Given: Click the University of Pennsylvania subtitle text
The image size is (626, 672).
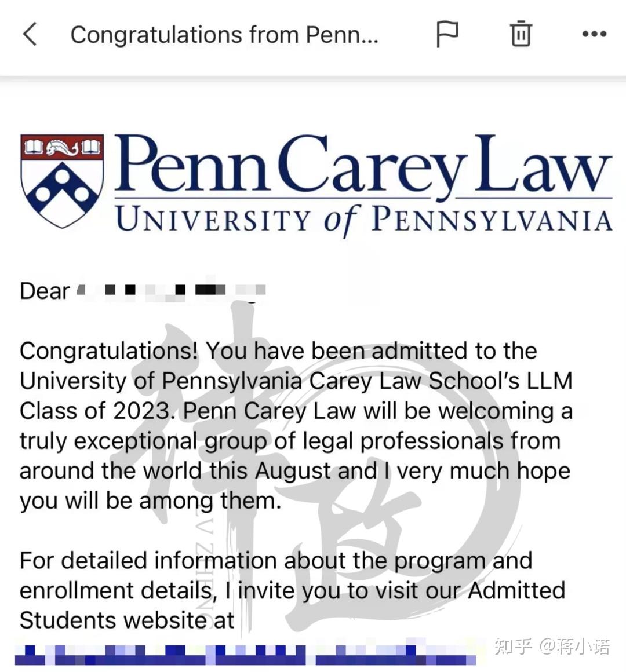Looking at the screenshot, I should point(363,221).
